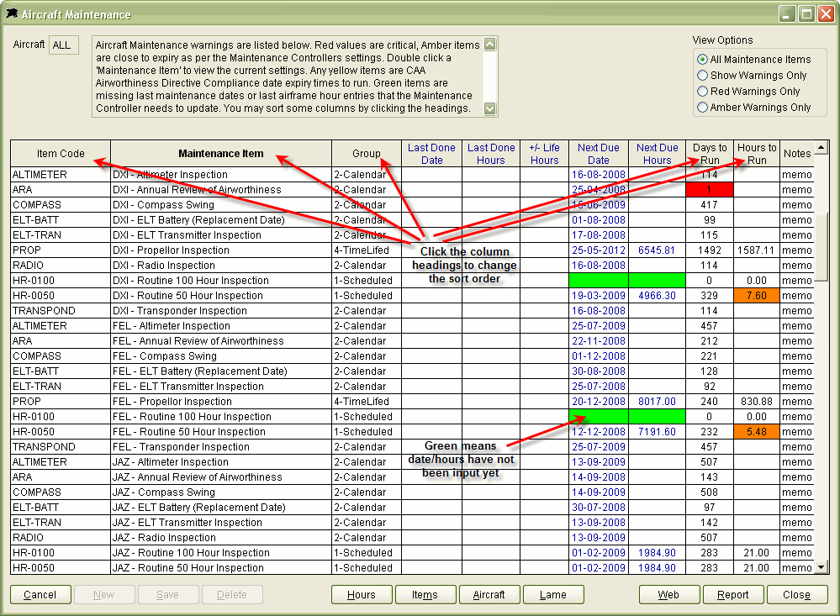Select 'DXI - Propellor Inspection' item
Image resolution: width=840 pixels, height=616 pixels.
pyautogui.click(x=220, y=250)
